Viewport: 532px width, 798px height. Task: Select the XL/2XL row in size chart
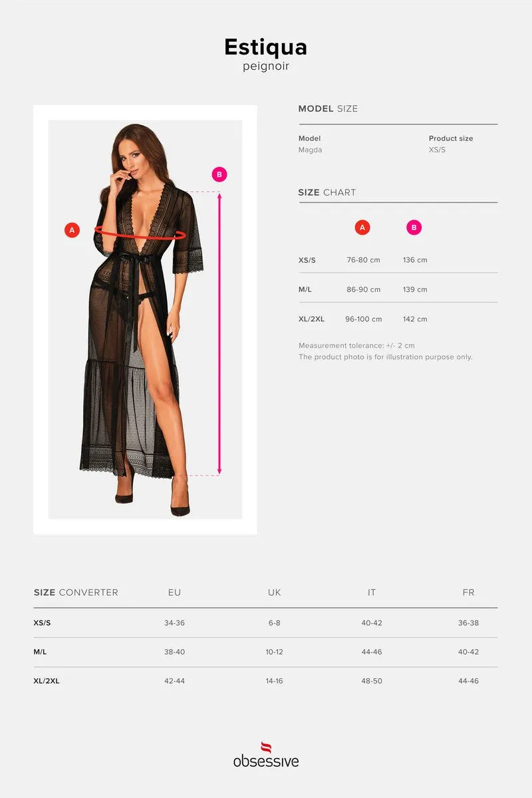pos(398,319)
